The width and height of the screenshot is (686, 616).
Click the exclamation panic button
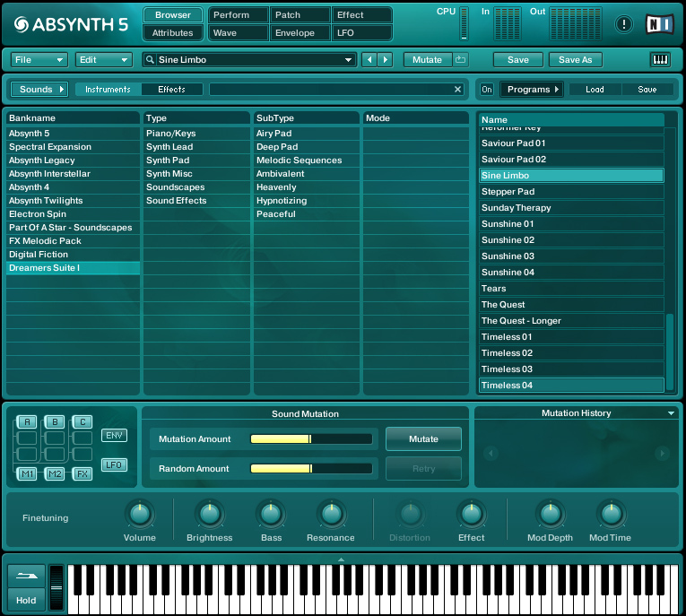coord(623,24)
